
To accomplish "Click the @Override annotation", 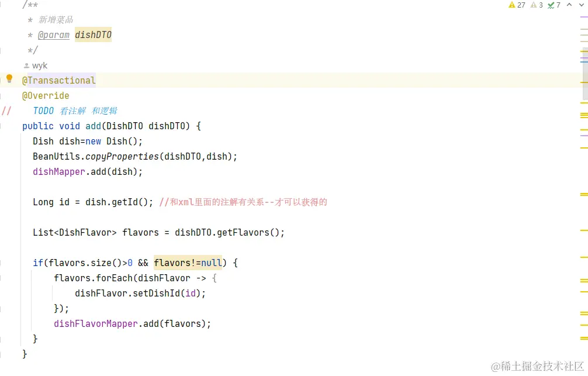I will [x=46, y=96].
